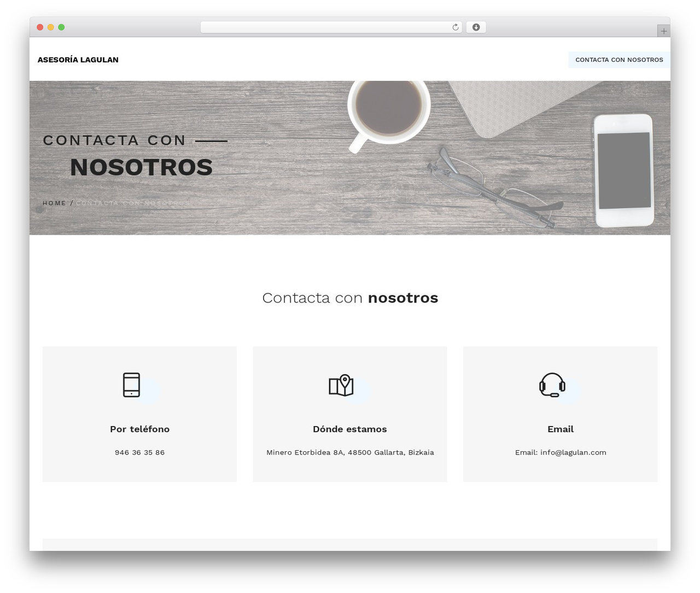
Task: Reload the page with the refresh icon
Action: (x=456, y=27)
